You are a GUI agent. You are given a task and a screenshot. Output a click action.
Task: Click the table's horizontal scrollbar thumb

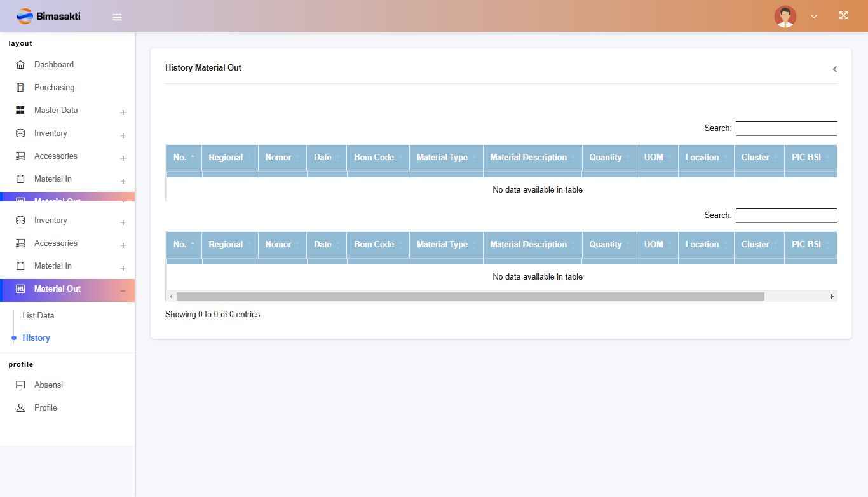pyautogui.click(x=470, y=297)
